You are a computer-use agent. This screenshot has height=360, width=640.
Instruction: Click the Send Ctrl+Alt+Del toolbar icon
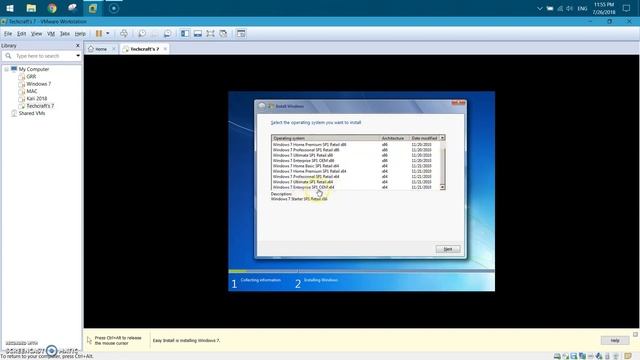point(124,33)
